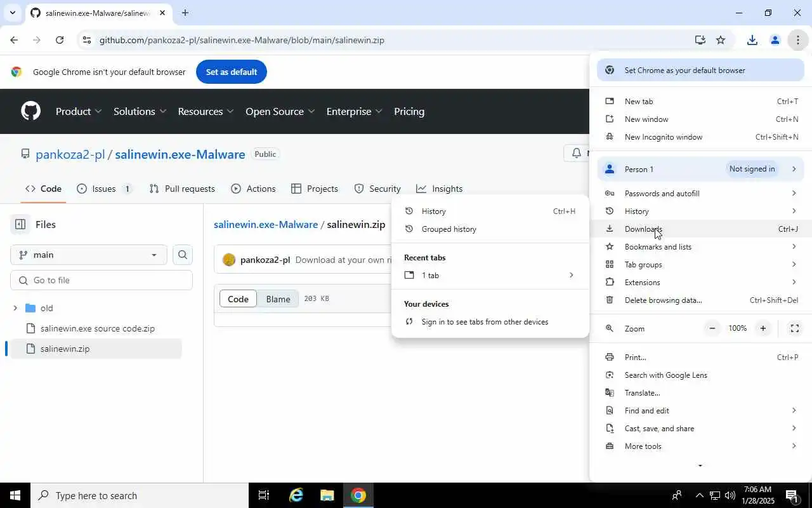Open the Pull requests tab

coord(182,189)
